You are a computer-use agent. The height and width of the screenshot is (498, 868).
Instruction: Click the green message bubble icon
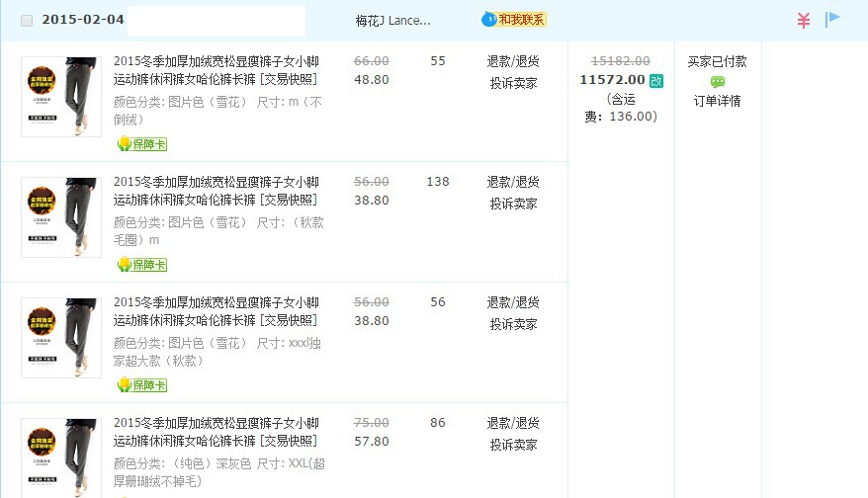coord(718,82)
